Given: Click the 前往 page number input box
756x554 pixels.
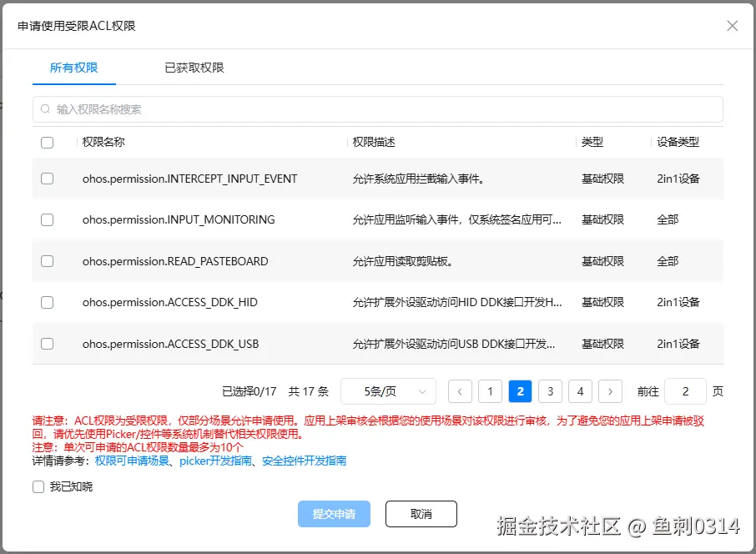Looking at the screenshot, I should [685, 391].
